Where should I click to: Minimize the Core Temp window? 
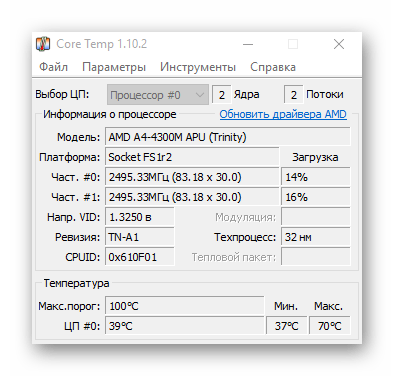(x=248, y=44)
